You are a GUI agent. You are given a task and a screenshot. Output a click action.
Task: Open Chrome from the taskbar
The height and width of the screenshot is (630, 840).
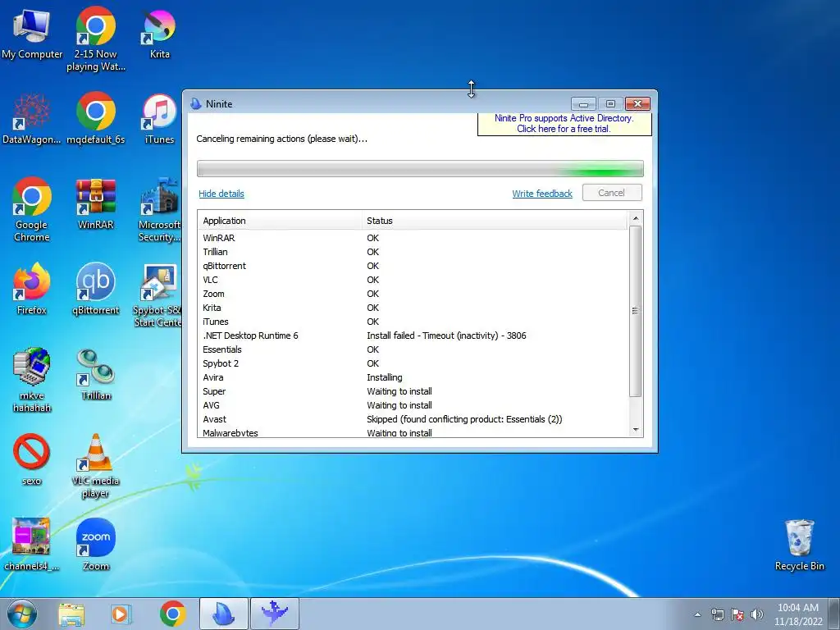[172, 614]
